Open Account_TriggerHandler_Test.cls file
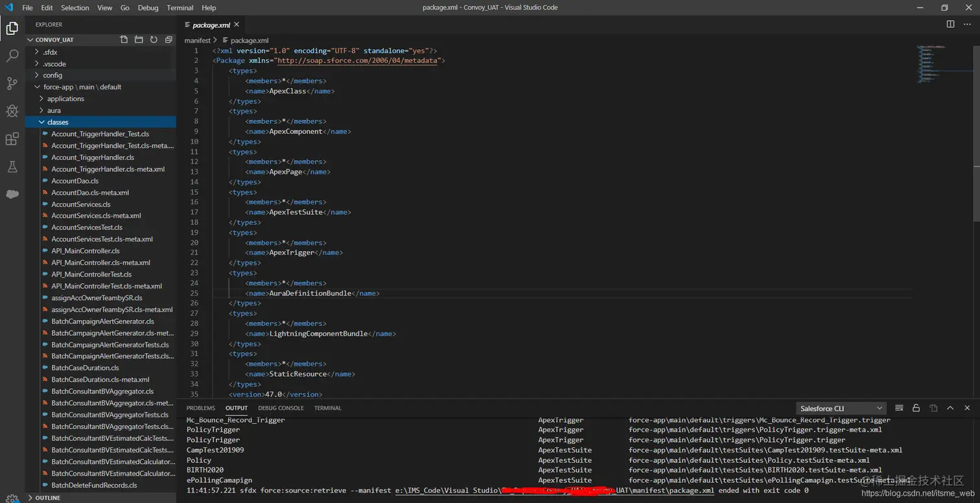Image resolution: width=980 pixels, height=503 pixels. click(100, 134)
